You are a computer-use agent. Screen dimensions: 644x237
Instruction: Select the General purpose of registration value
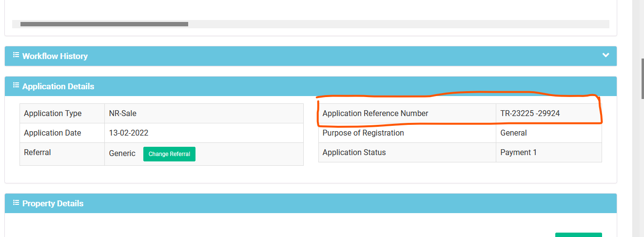pyautogui.click(x=513, y=133)
